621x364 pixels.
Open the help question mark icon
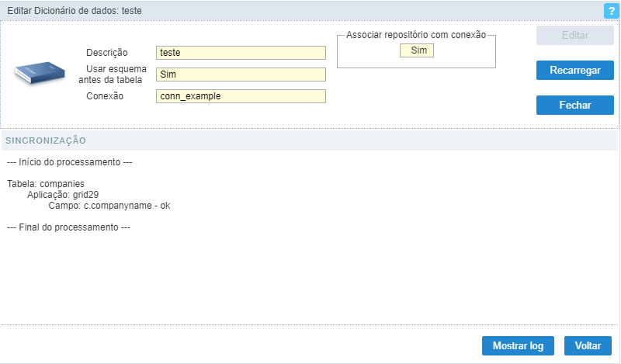tap(611, 11)
